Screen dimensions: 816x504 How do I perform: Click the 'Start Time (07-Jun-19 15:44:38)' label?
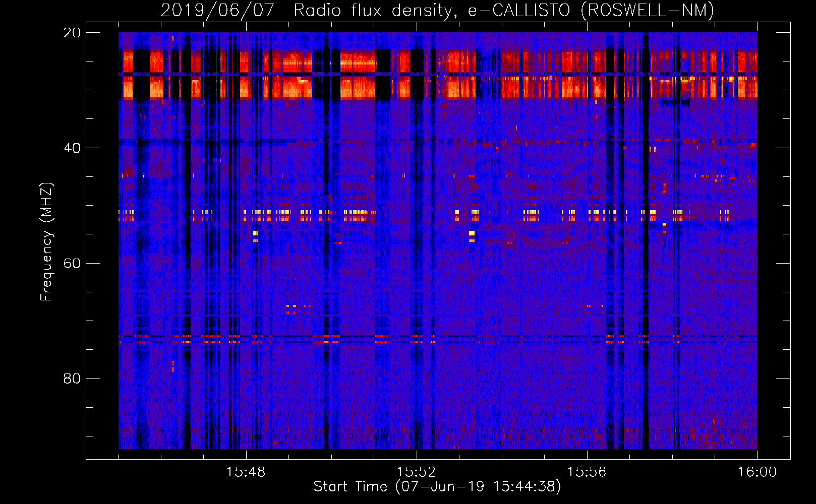[437, 487]
